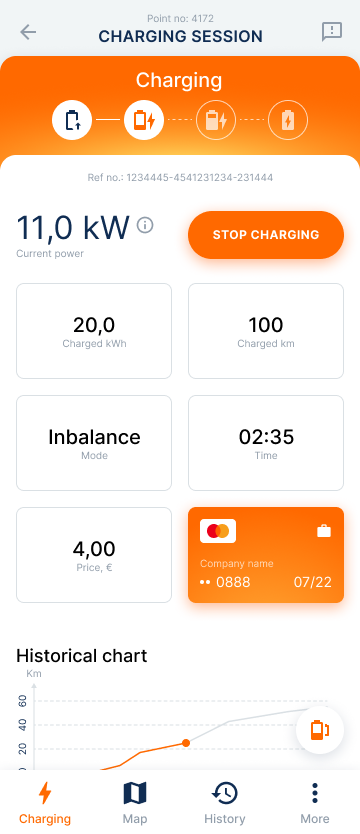Show current power info tooltip

[145, 226]
